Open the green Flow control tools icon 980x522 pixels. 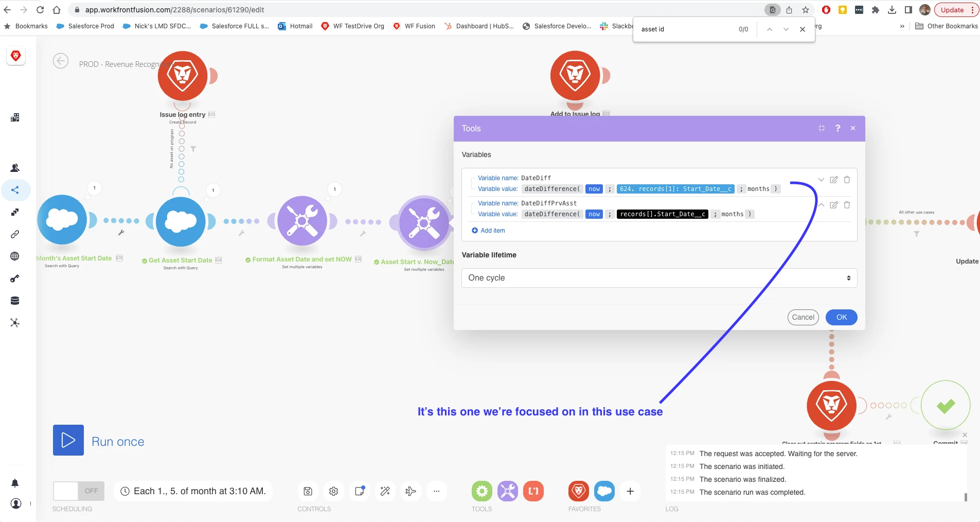[482, 491]
